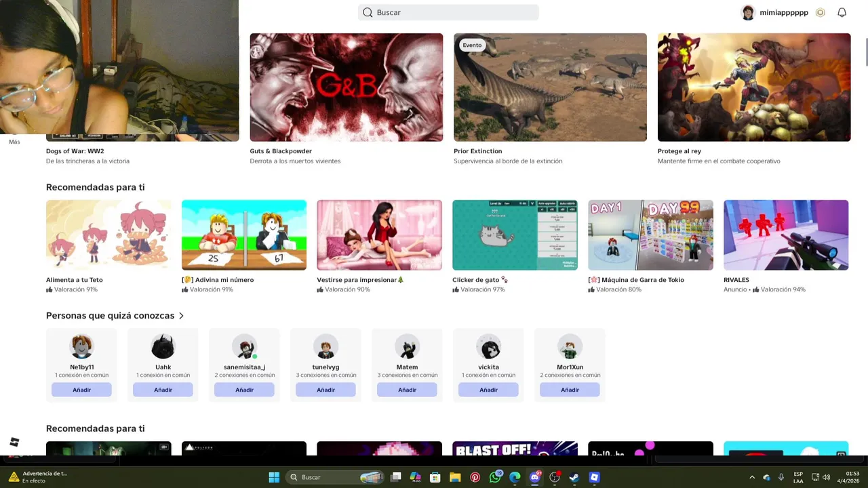The width and height of the screenshot is (868, 488).
Task: Open Matem's avatar
Action: click(x=407, y=347)
